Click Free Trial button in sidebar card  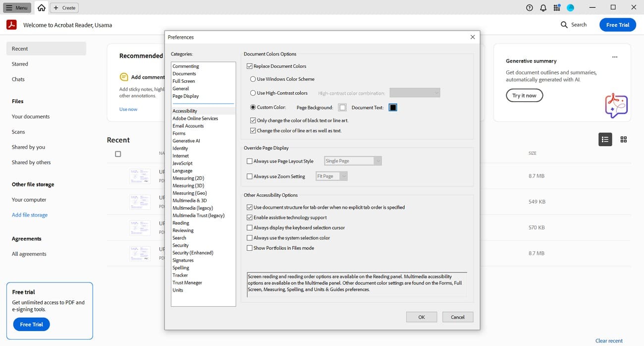click(x=31, y=325)
